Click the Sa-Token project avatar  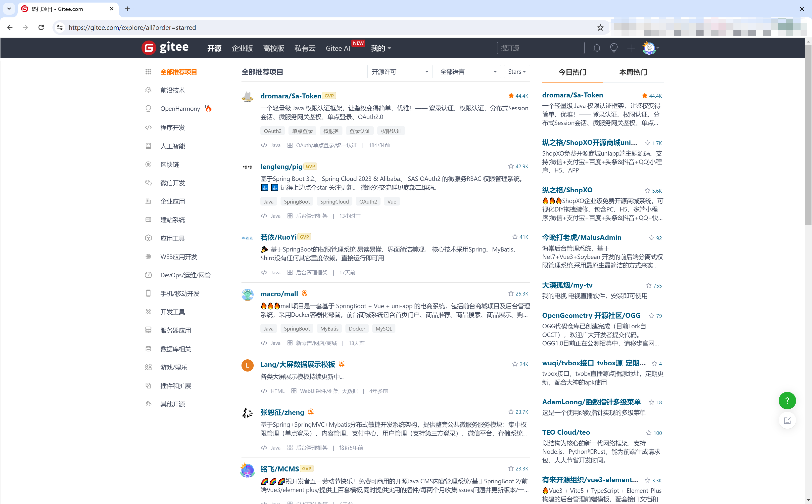247,96
